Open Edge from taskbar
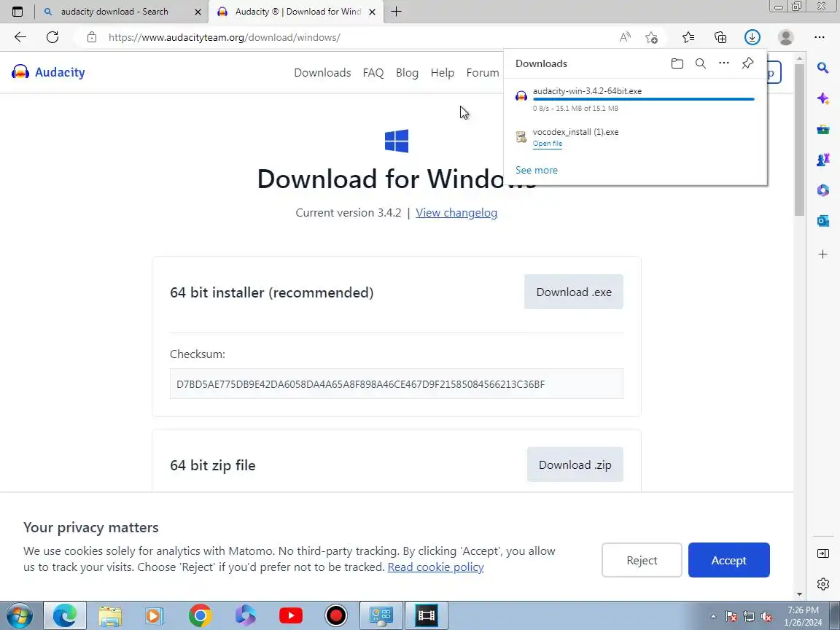 (64, 615)
